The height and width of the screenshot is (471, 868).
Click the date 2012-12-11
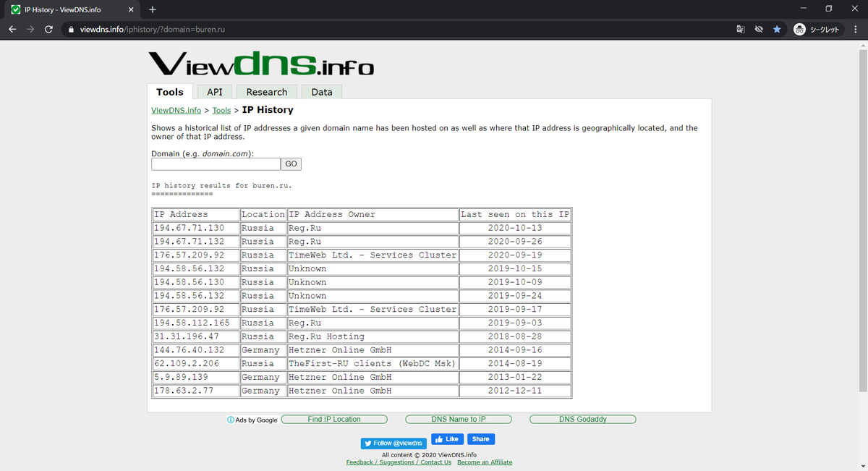coord(515,391)
